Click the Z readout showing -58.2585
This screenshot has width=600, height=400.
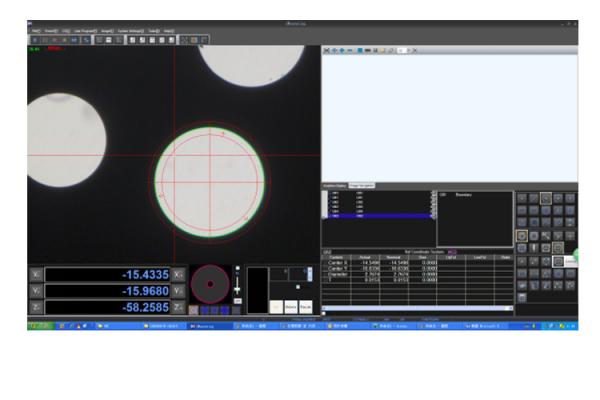pyautogui.click(x=108, y=307)
